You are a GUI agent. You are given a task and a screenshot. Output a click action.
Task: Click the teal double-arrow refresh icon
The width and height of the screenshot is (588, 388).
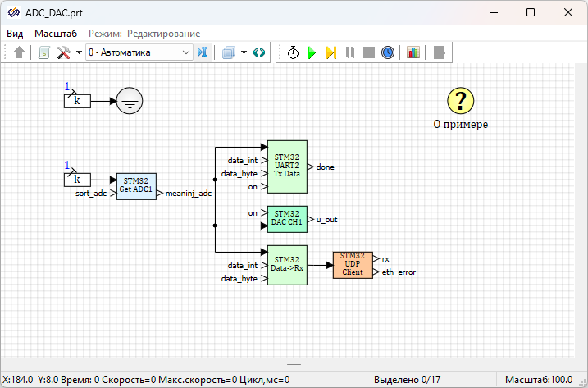point(259,52)
